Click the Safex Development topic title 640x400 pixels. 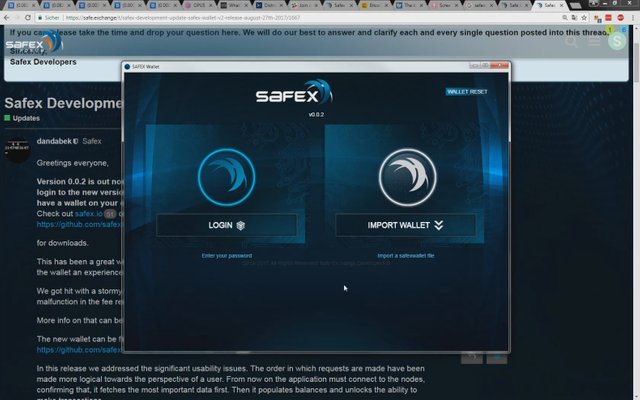63,103
